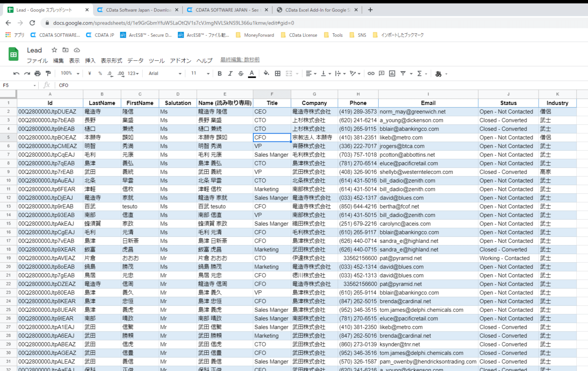Click the 最終編集: 数秒前 link
Screen dimensions: 588x371
pos(240,60)
